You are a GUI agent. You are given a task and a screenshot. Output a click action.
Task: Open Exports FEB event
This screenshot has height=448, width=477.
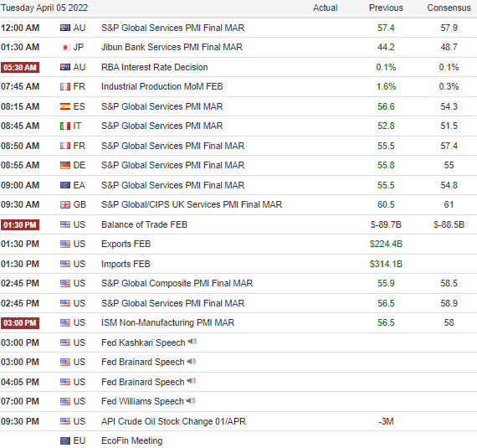pyautogui.click(x=126, y=244)
